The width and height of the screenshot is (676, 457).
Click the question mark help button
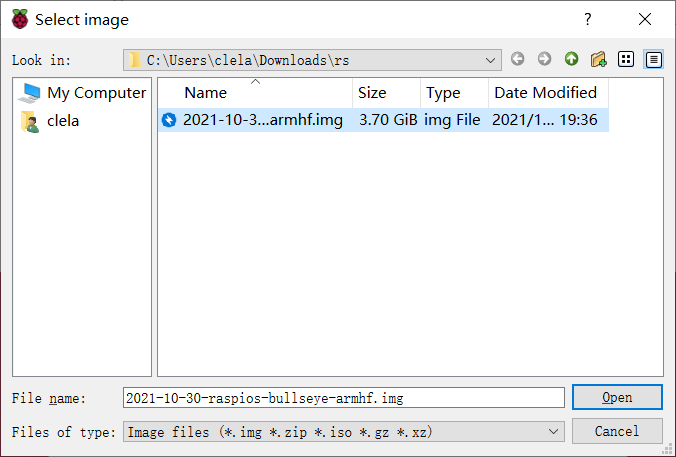pyautogui.click(x=588, y=19)
